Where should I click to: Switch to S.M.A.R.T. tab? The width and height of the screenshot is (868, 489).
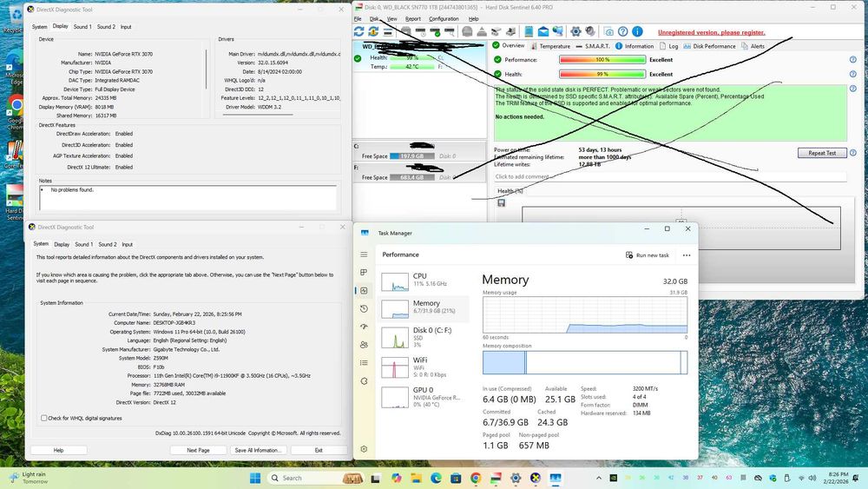pos(593,46)
